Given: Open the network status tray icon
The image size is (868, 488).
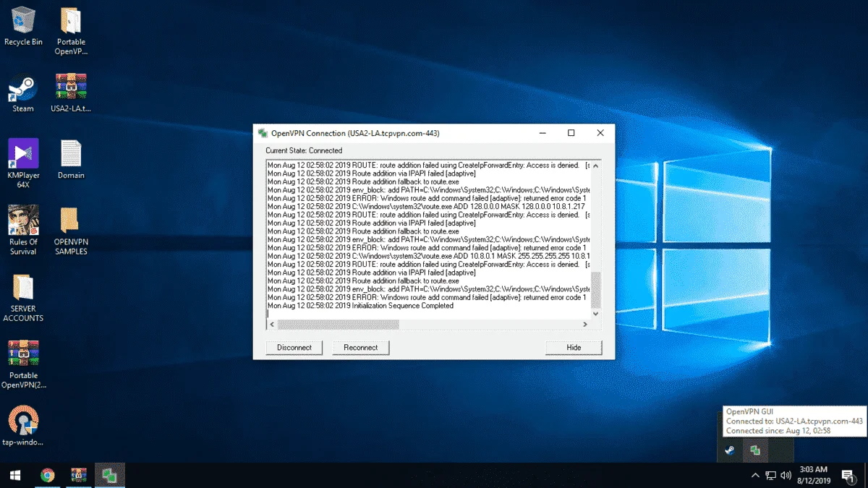Looking at the screenshot, I should coord(770,475).
